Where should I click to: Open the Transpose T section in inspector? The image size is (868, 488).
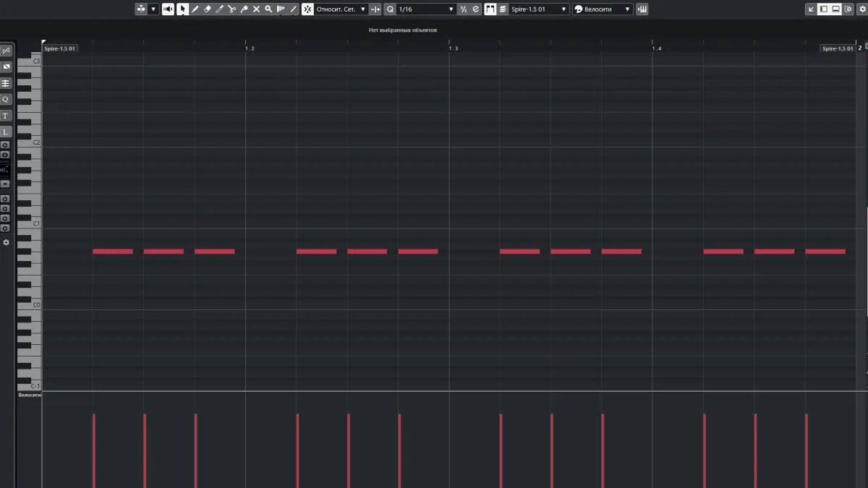pos(6,116)
